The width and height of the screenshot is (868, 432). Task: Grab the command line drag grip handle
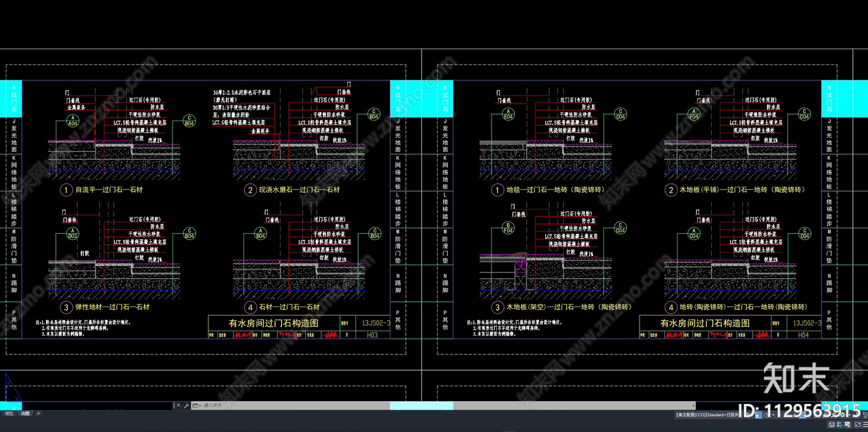(x=174, y=405)
